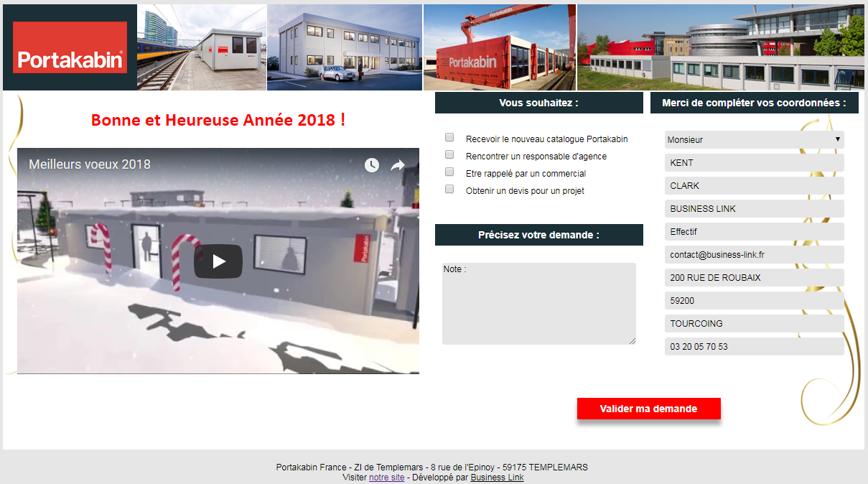Click the email field contact@business-link.fr
Image resolution: width=868 pixels, height=484 pixels.
click(754, 255)
